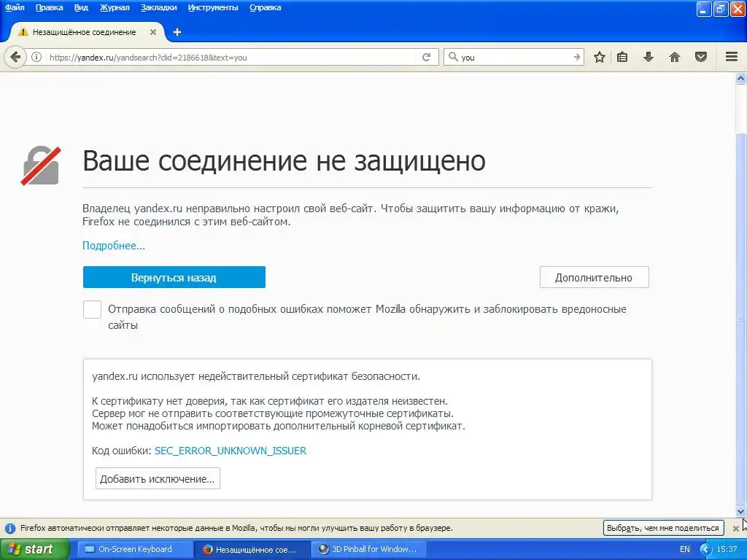This screenshot has height=560, width=747.
Task: Open the Windows start menu
Action: tap(34, 550)
